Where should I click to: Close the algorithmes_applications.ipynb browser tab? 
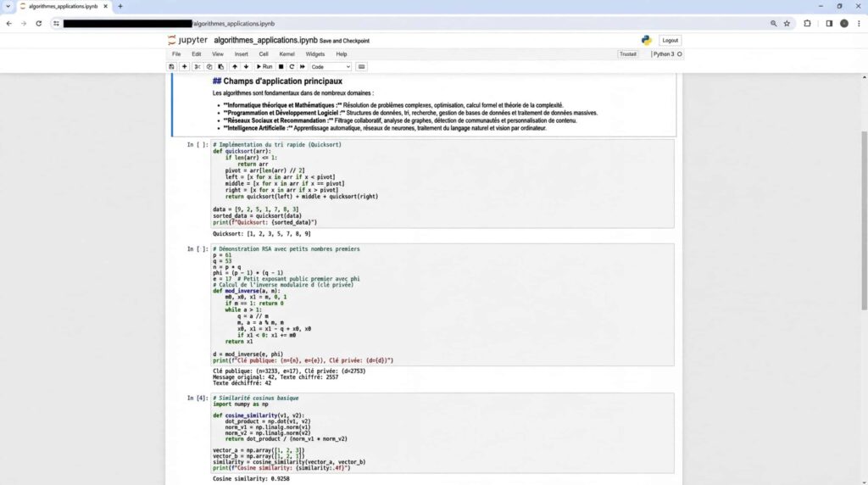[106, 7]
